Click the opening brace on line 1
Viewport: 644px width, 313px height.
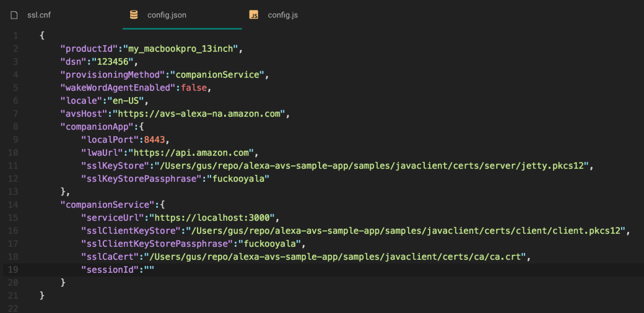pos(41,36)
